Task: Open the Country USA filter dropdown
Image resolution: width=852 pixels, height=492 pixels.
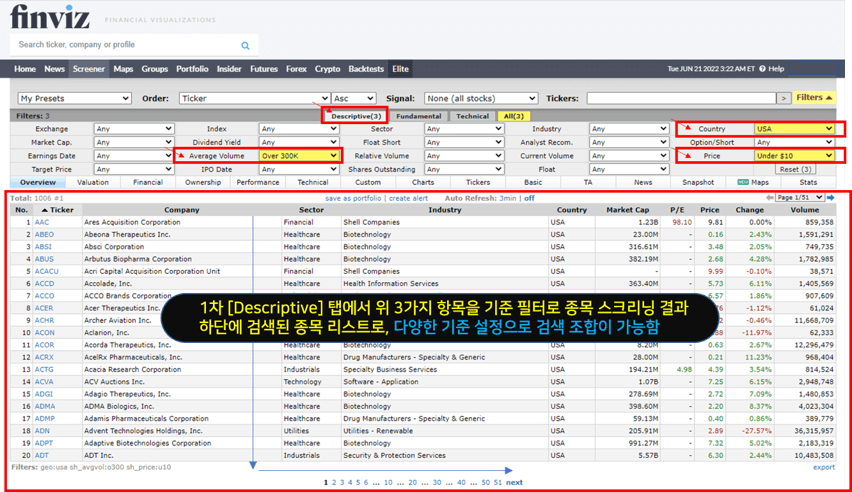Action: pyautogui.click(x=794, y=129)
